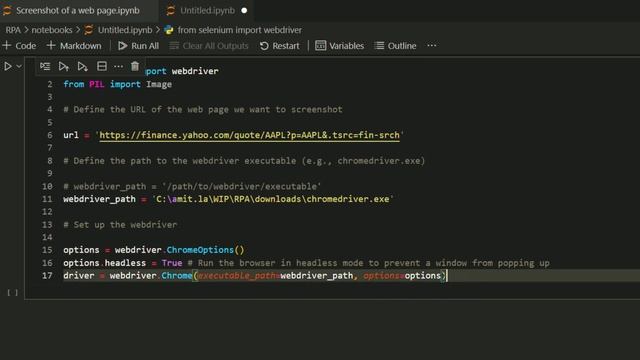Open the Variables viewer
This screenshot has height=360, width=640.
coord(340,46)
